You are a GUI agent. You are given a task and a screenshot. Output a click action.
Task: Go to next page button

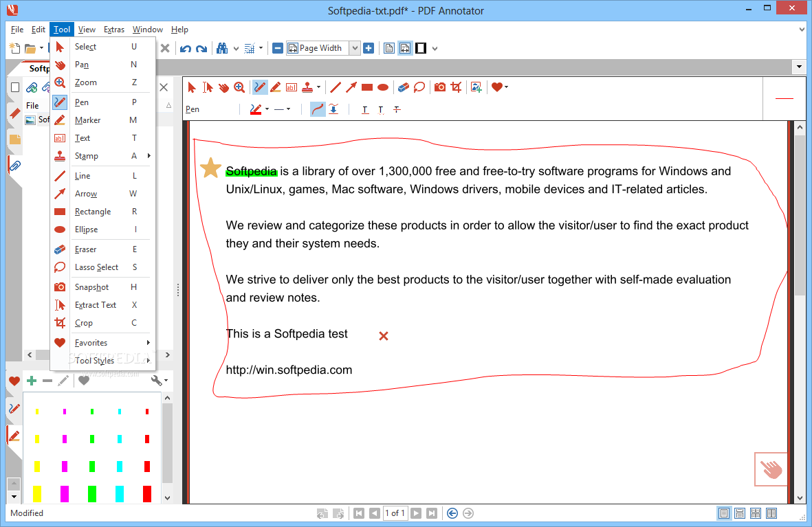click(x=416, y=513)
